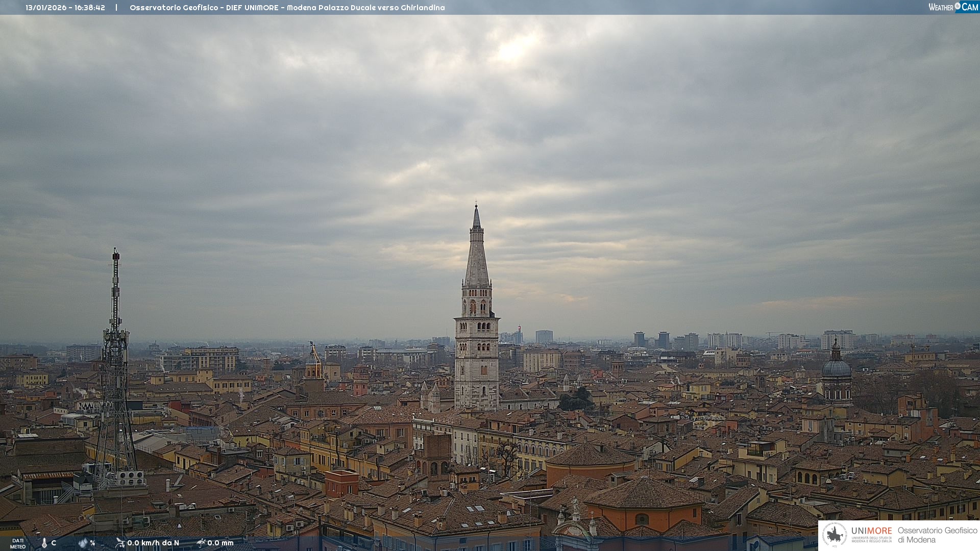980x551 pixels.
Task: Click the temperature C unit reading
Action: click(x=54, y=543)
